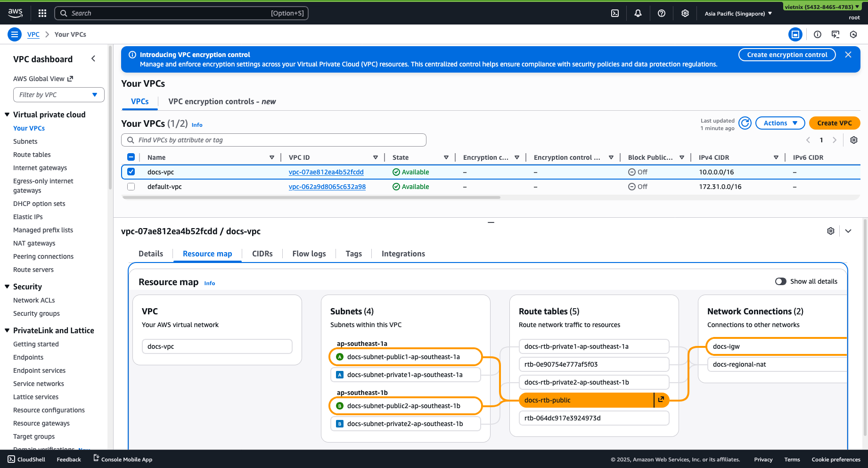Open the Asia Pacific (Singapore) region dropdown

738,13
